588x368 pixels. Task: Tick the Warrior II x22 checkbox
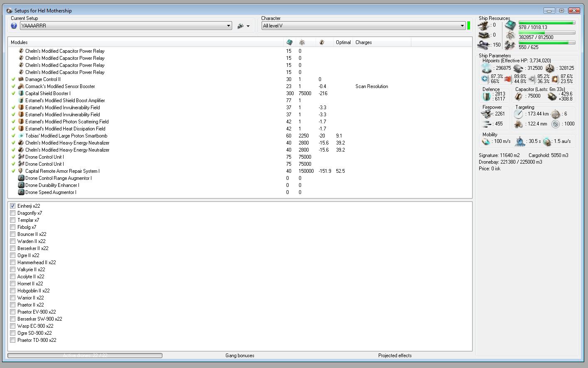[13, 298]
